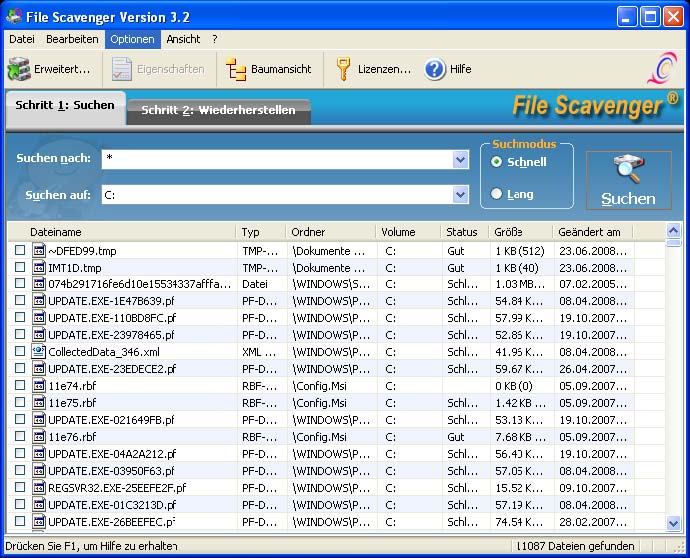Tick checkbox for UPDATE.EXE-26BEEFEC.pf
The width and height of the screenshot is (690, 558).
(x=20, y=521)
